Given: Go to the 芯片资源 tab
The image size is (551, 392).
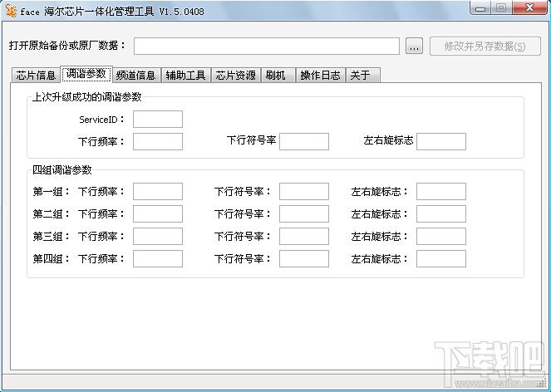Looking at the screenshot, I should pos(235,76).
